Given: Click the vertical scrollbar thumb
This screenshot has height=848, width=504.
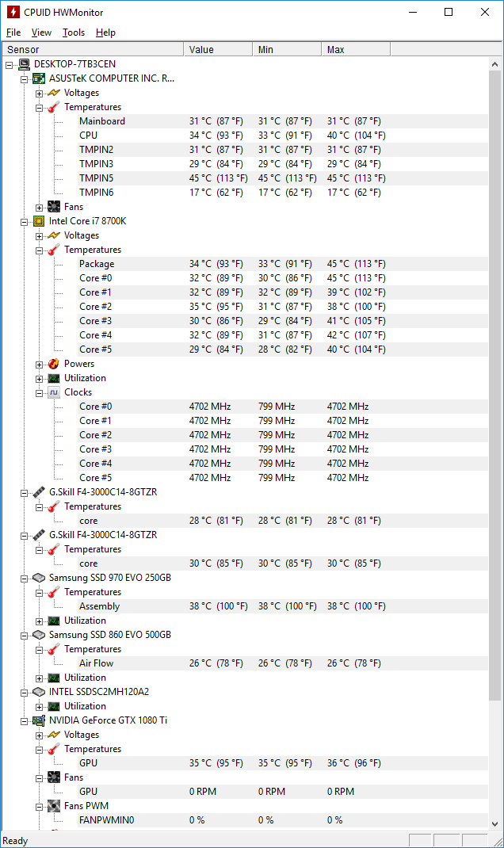Looking at the screenshot, I should point(494,386).
